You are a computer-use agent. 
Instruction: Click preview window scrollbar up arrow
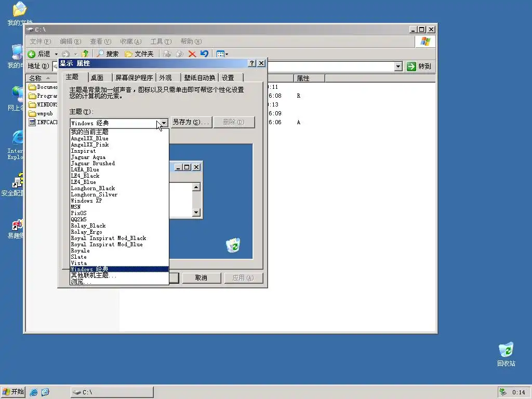[x=196, y=187]
